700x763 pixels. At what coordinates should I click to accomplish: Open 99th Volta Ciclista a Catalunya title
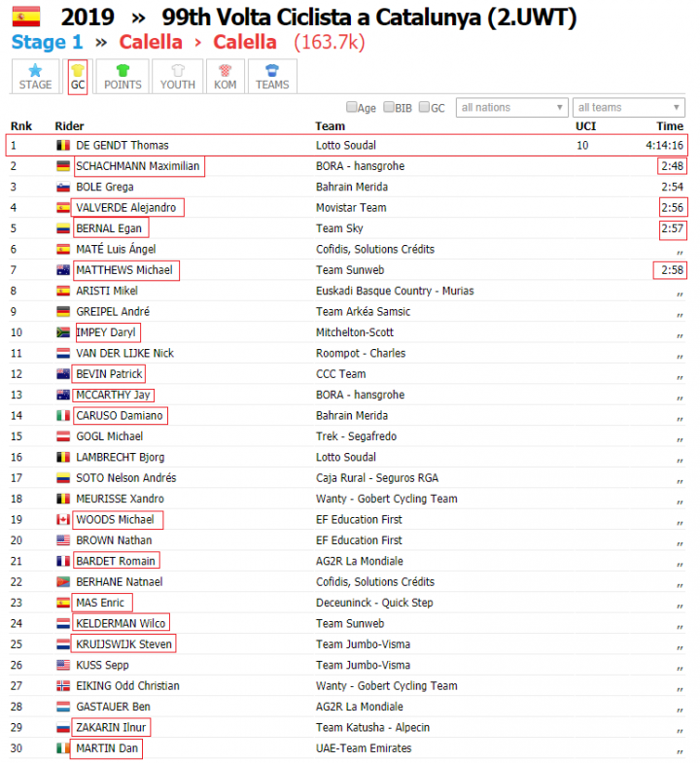point(369,17)
